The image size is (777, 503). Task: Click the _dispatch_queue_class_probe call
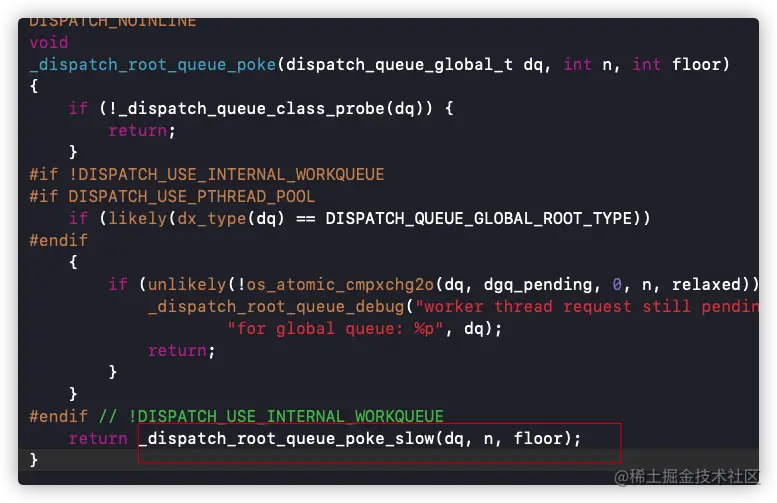[x=251, y=109]
